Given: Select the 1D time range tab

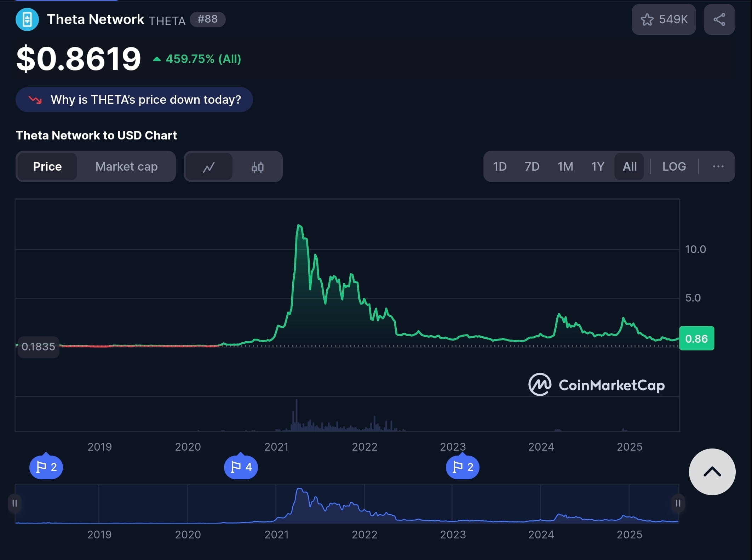Looking at the screenshot, I should click(500, 166).
